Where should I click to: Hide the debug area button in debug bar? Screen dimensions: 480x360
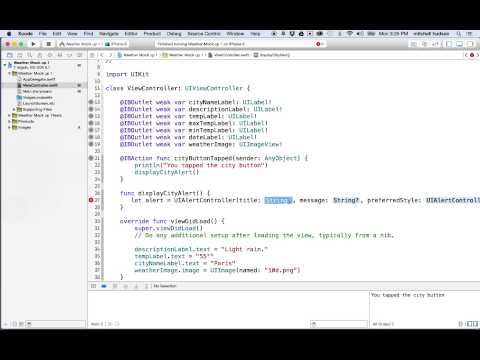pyautogui.click(x=93, y=286)
